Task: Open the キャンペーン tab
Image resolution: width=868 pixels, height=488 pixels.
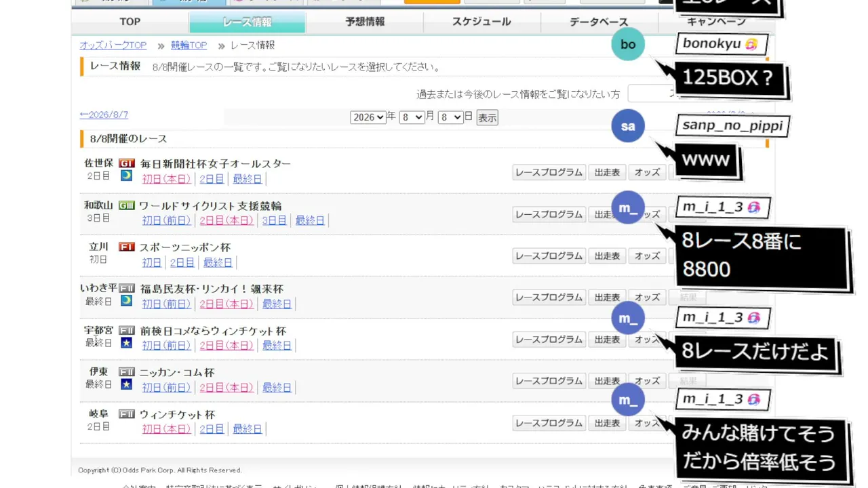Action: coord(716,22)
